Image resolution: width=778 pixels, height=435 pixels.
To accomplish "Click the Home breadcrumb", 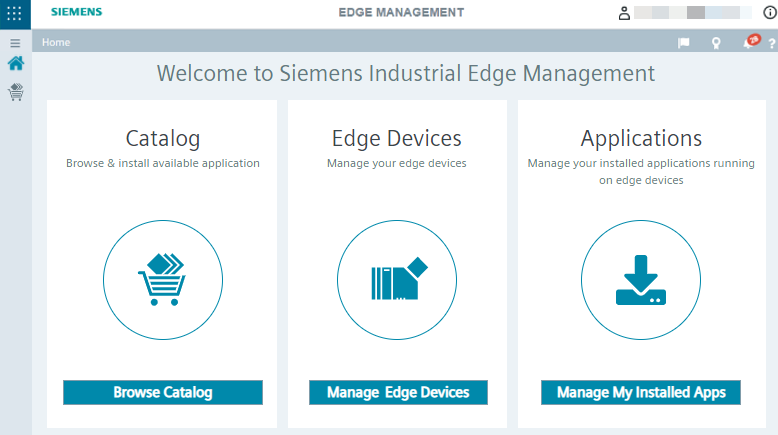I will pyautogui.click(x=56, y=43).
